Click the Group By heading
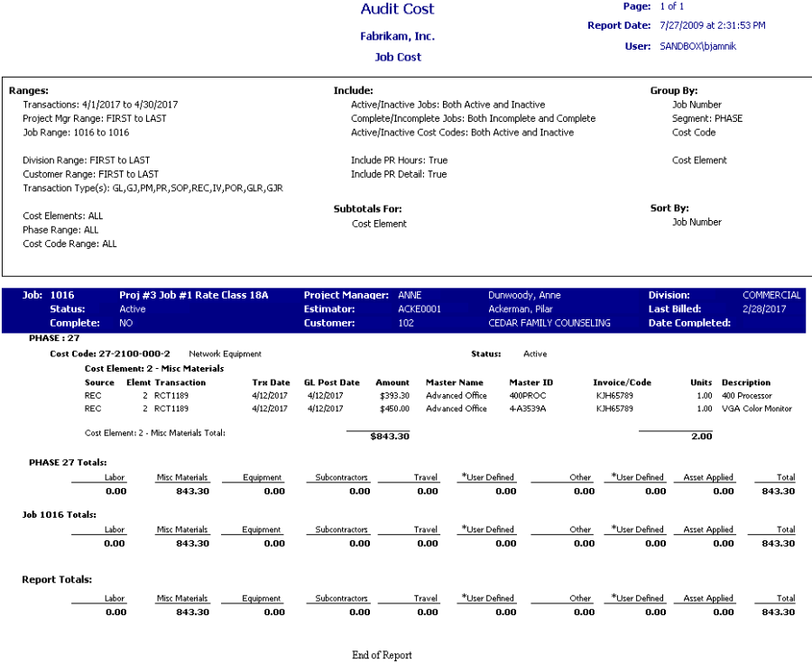The width and height of the screenshot is (812, 663). pos(673,91)
